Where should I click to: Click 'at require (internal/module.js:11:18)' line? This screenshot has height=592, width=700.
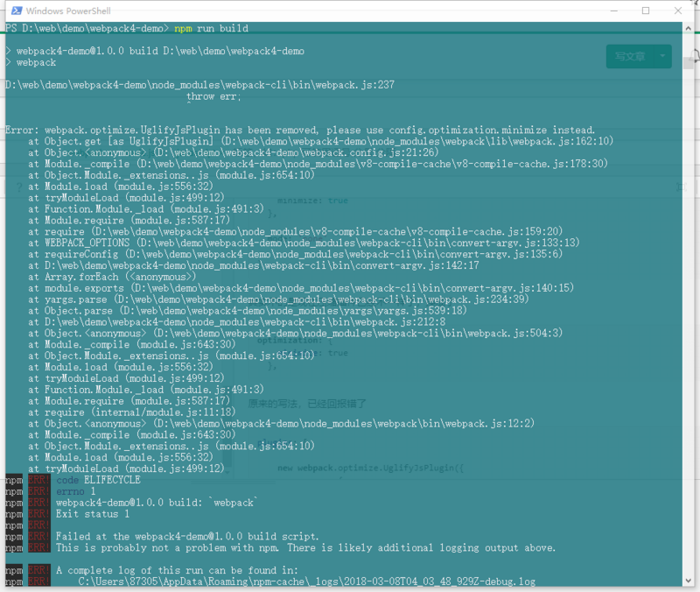(132, 412)
